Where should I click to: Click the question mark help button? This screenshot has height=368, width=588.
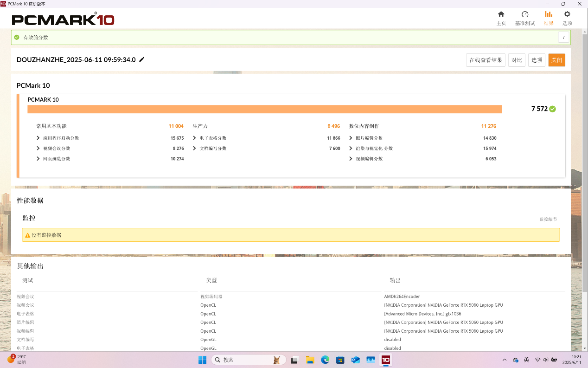563,38
